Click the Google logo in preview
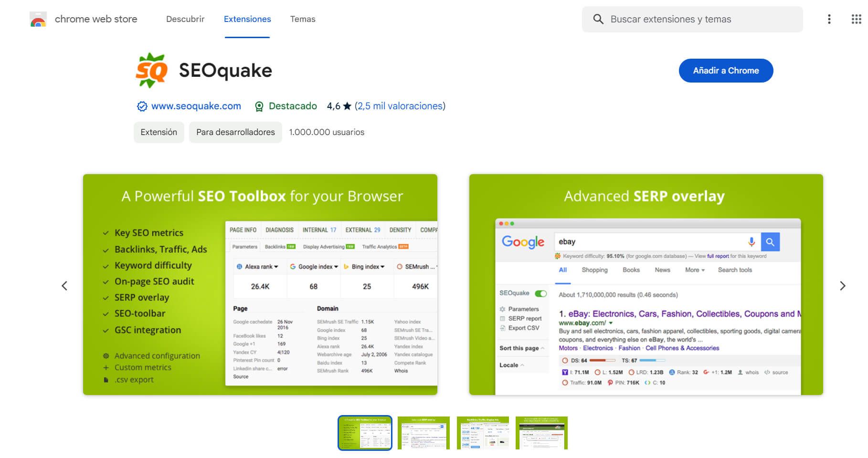Viewport: 868px width, 458px height. [x=523, y=242]
